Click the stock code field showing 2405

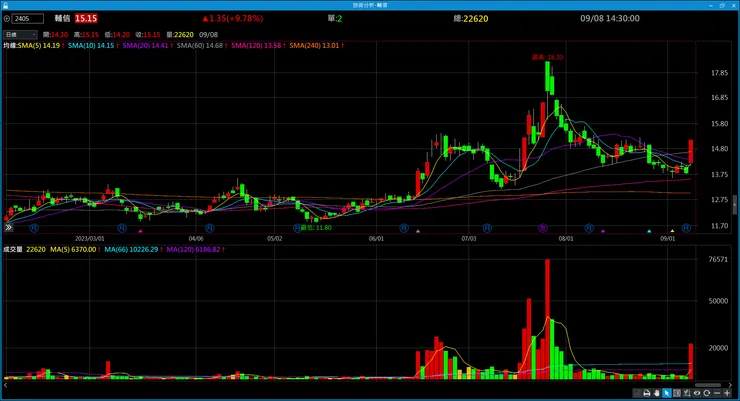(28, 19)
